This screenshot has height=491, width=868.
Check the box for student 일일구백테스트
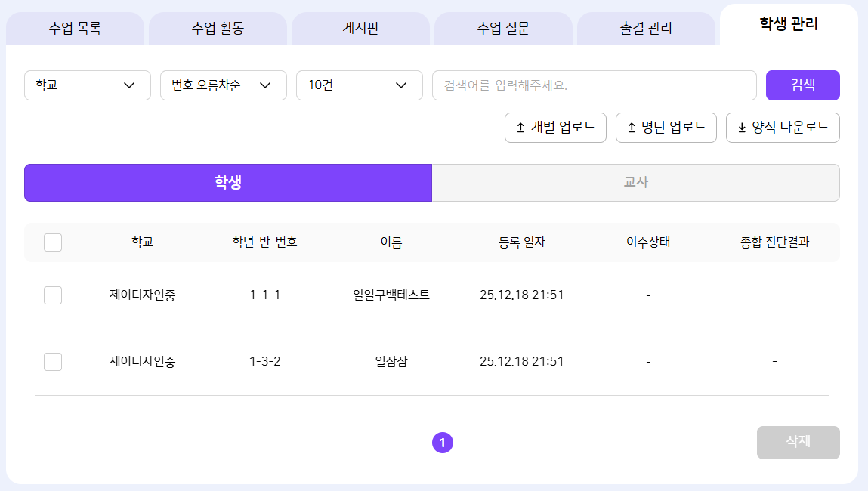53,295
